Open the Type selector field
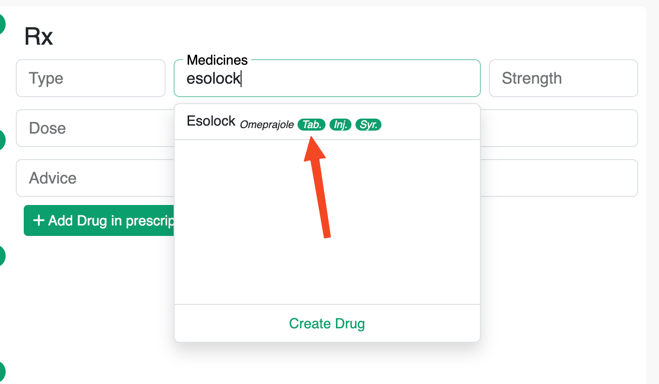Screen dimensions: 659x384 [91, 78]
